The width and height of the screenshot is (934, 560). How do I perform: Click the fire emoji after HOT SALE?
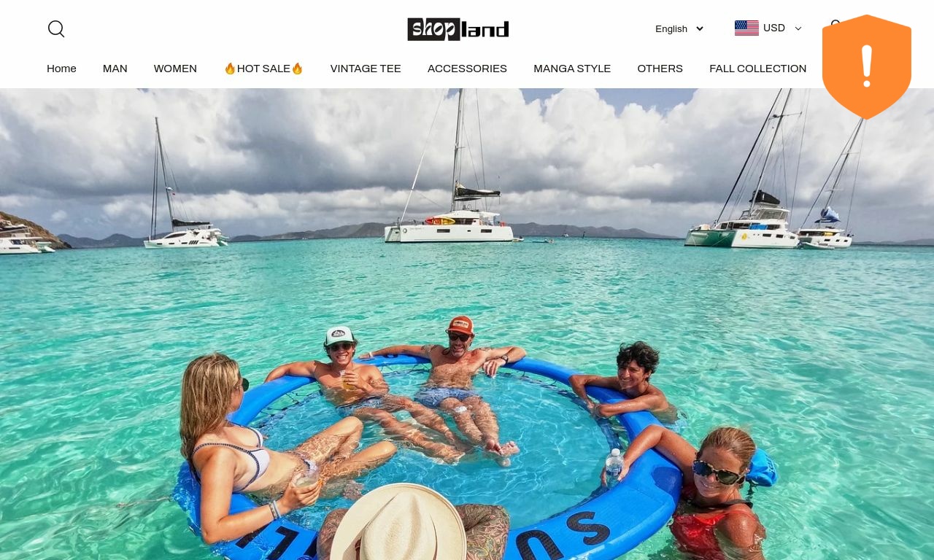click(297, 69)
